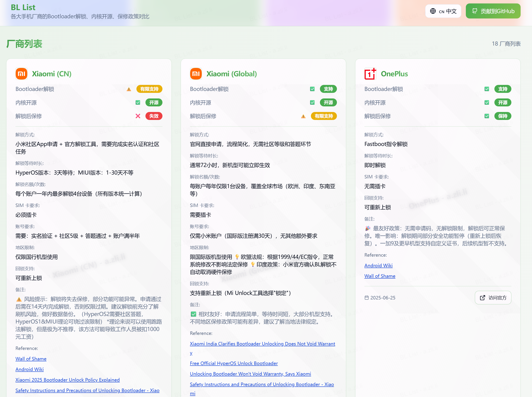Click 开源 badge on Xiaomi (CN) card
532x397 pixels.
click(154, 103)
